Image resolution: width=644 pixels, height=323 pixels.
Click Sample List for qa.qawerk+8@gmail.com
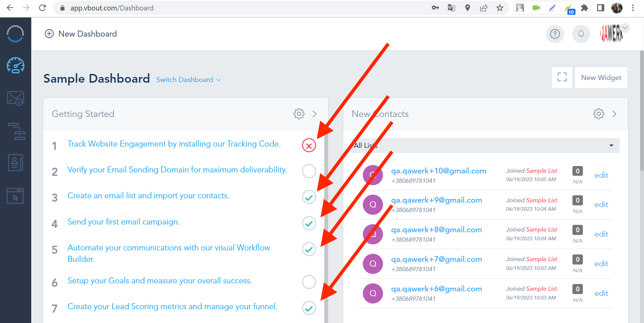tap(542, 230)
